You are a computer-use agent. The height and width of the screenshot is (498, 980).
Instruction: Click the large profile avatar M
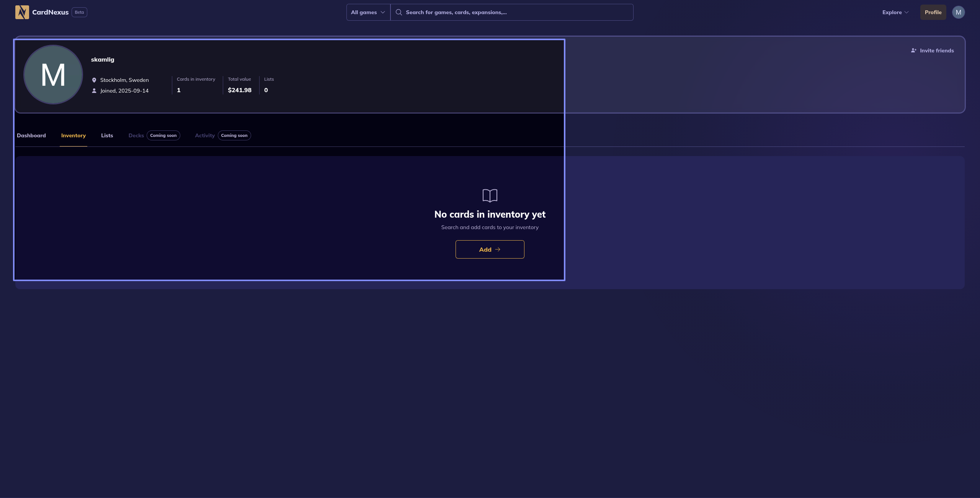(x=53, y=75)
